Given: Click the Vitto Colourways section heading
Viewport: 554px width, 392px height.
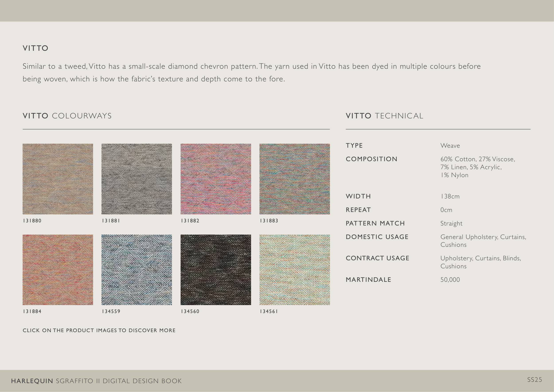Looking at the screenshot, I should pos(67,116).
